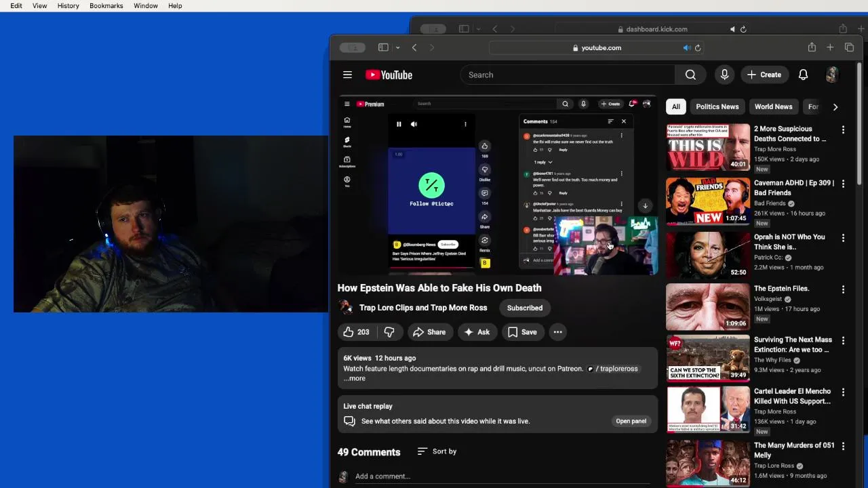
Task: Open the YouTube guide hamburger menu
Action: click(347, 75)
